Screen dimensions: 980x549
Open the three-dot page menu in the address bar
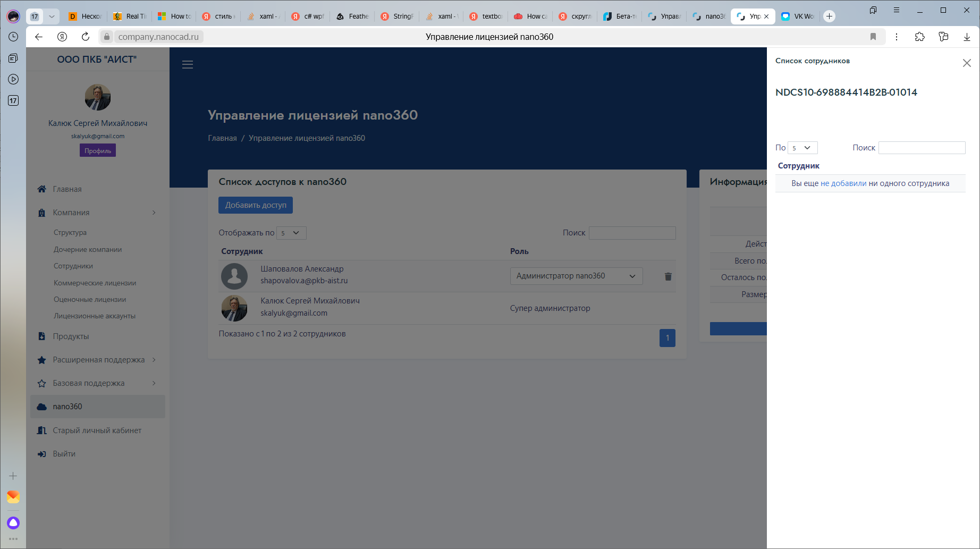(x=897, y=37)
